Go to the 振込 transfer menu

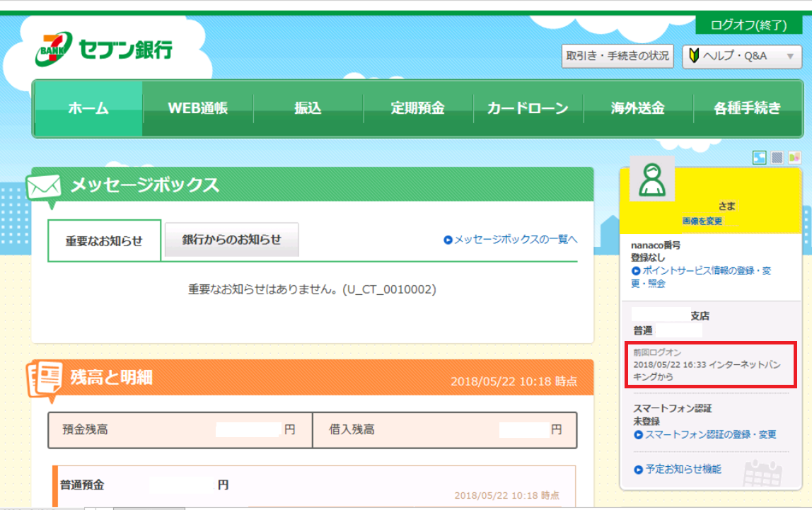pos(308,109)
